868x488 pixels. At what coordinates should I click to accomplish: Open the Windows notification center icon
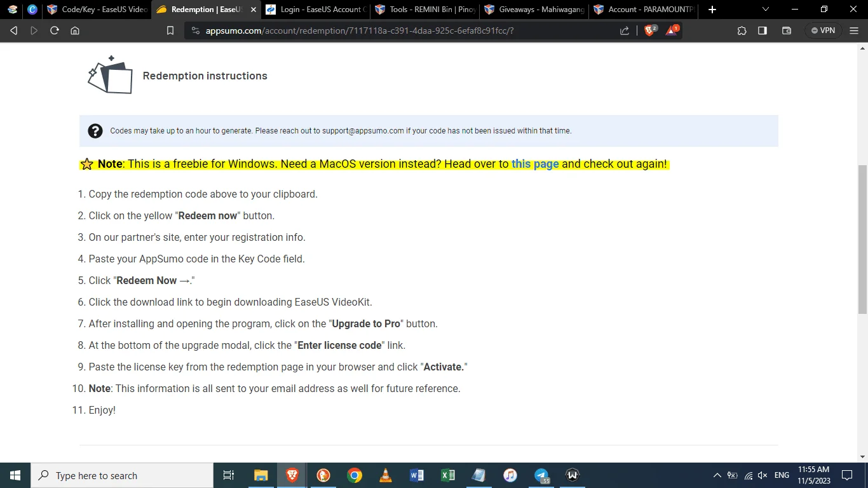[847, 475]
